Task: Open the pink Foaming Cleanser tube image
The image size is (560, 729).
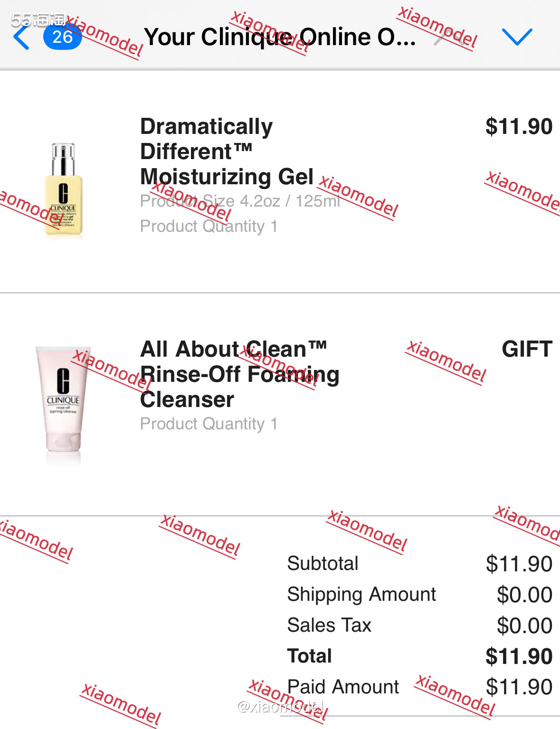Action: [63, 399]
